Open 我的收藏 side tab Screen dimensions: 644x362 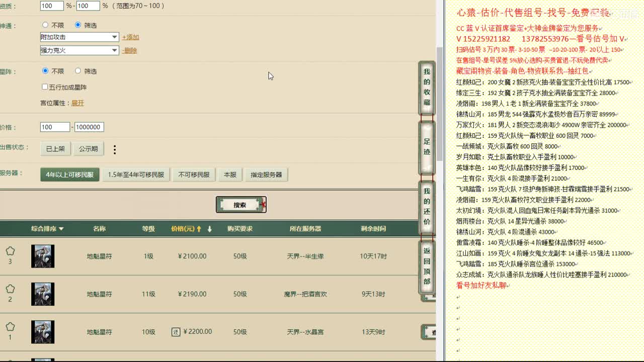pyautogui.click(x=427, y=87)
